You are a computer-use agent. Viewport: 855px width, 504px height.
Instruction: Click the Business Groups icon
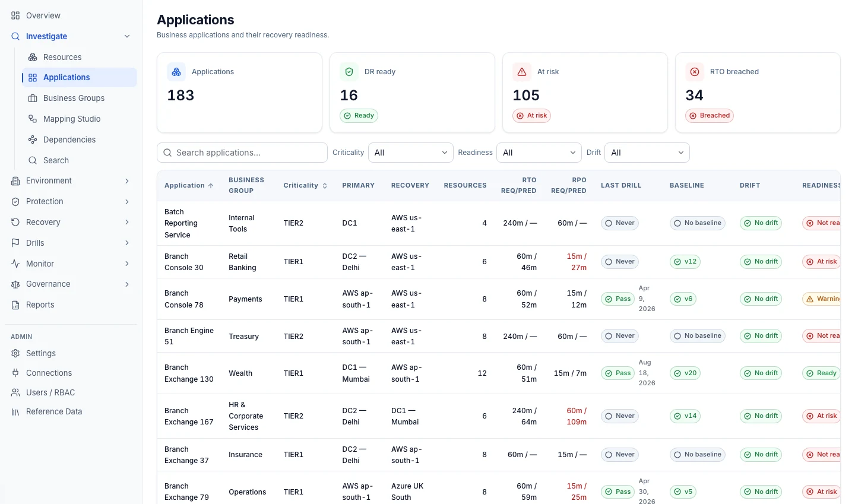[x=33, y=98]
